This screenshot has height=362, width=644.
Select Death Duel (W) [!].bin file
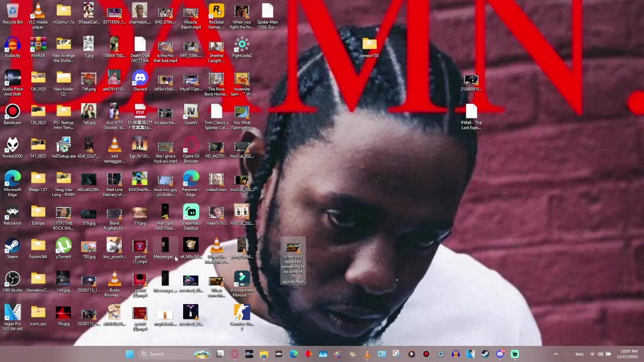[x=140, y=49]
